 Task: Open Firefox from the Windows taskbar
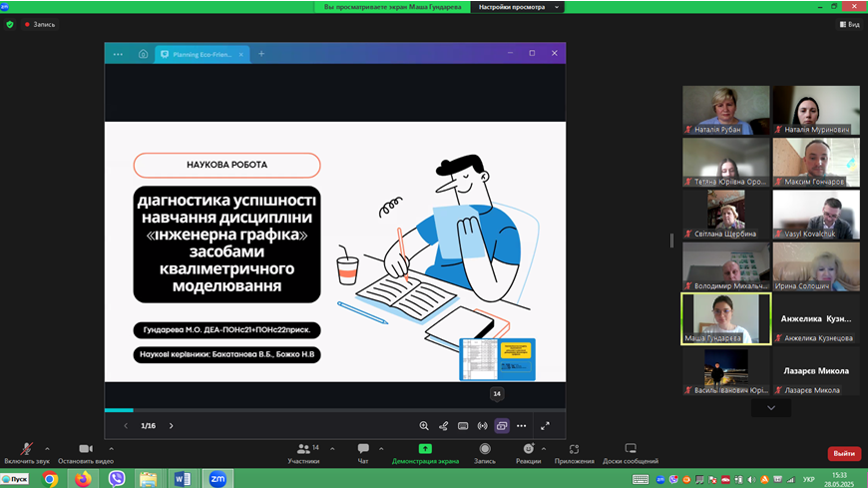(83, 479)
